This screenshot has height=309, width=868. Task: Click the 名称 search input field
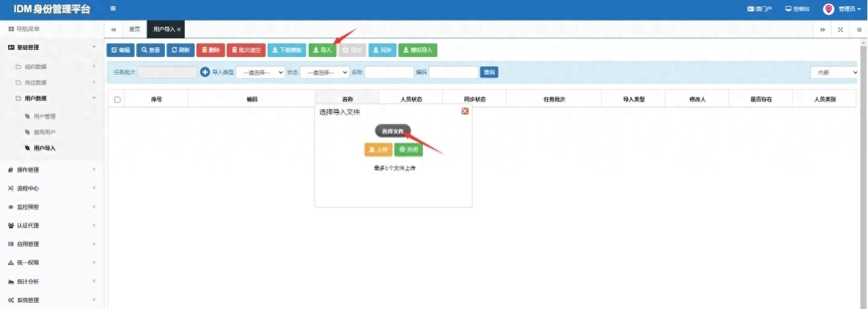pyautogui.click(x=389, y=72)
